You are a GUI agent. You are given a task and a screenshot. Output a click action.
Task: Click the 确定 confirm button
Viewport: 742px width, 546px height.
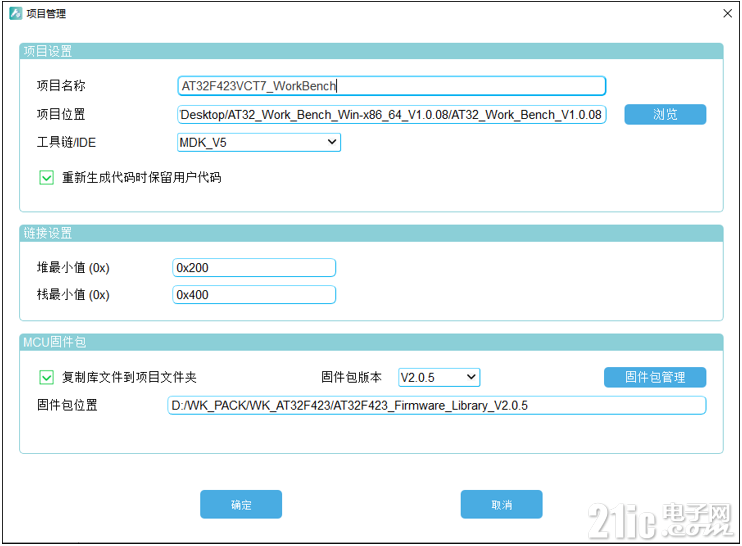(x=241, y=504)
